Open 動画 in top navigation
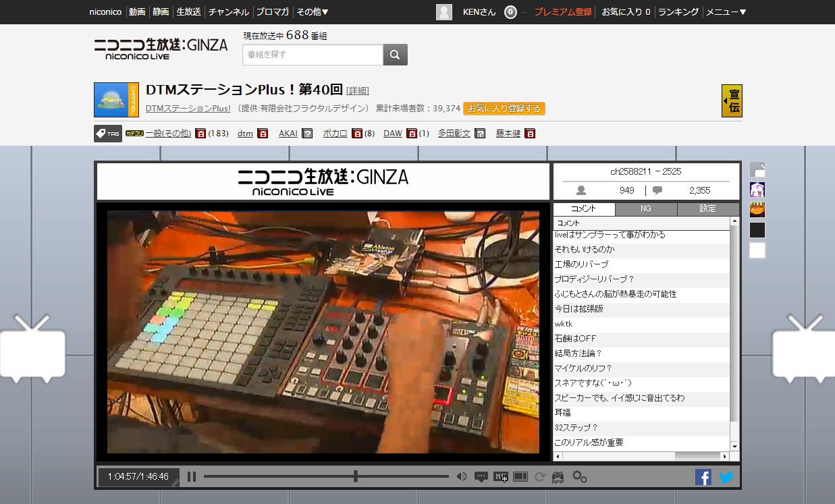 coord(136,11)
